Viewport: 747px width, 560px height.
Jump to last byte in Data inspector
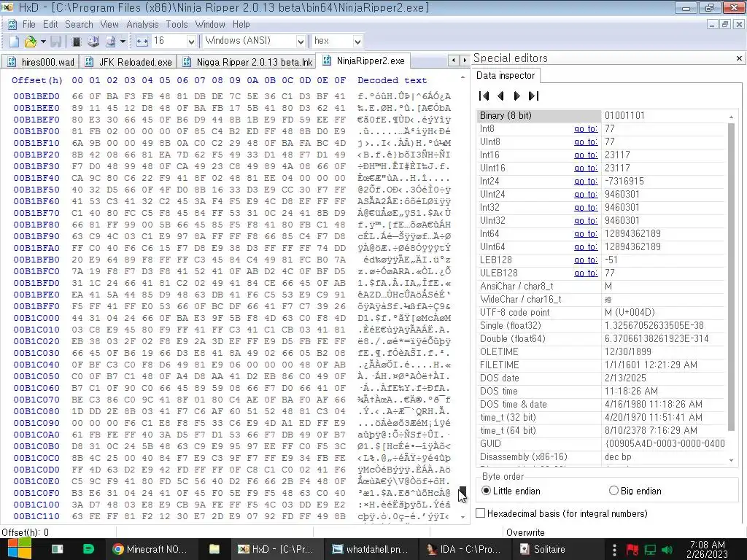coord(533,96)
